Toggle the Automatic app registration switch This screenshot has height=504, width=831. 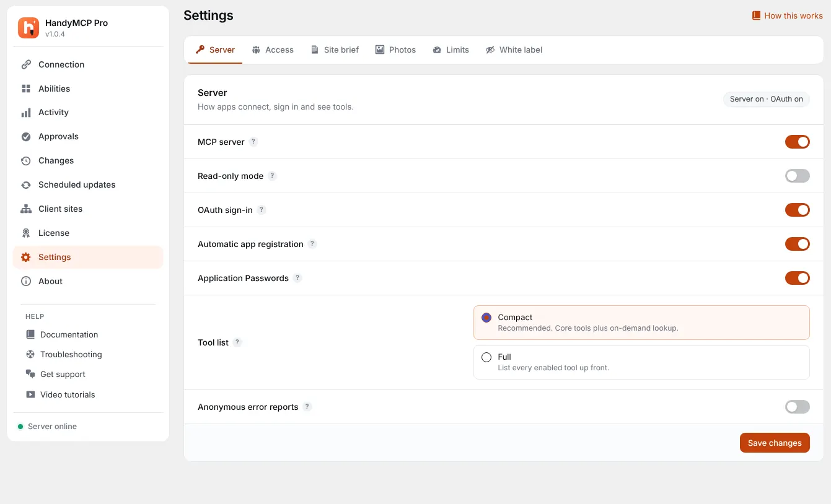pyautogui.click(x=797, y=244)
